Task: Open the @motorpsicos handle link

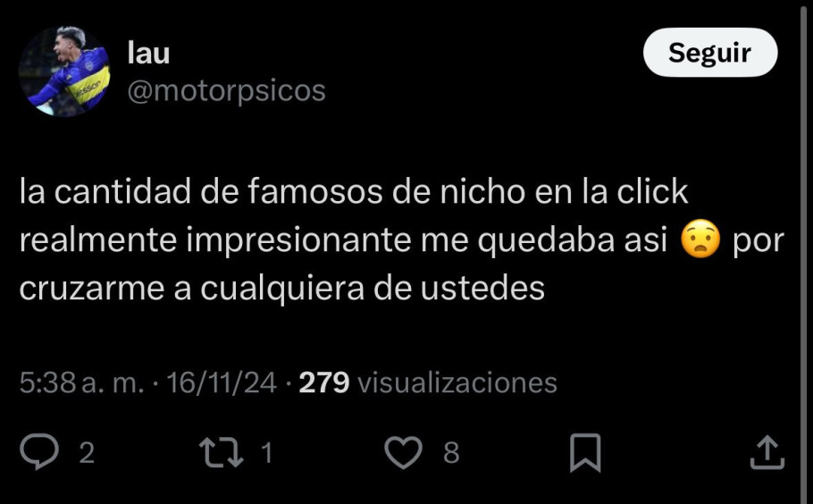Action: [x=227, y=91]
